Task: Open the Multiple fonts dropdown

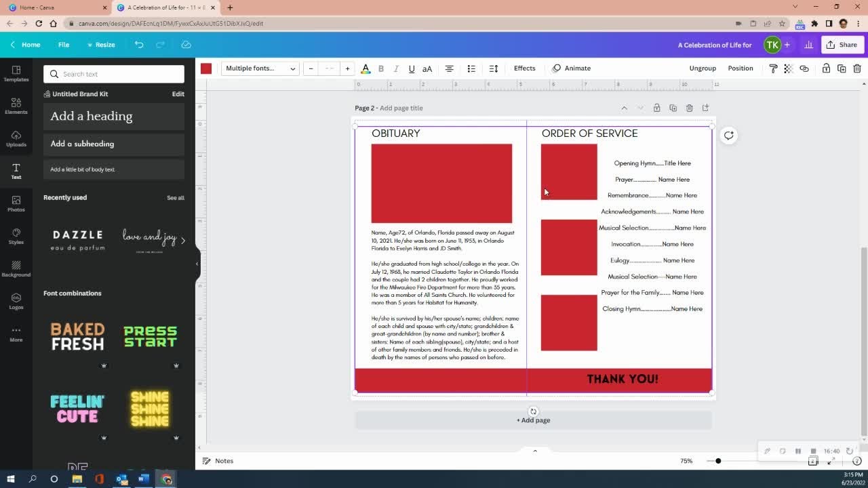Action: [260, 68]
